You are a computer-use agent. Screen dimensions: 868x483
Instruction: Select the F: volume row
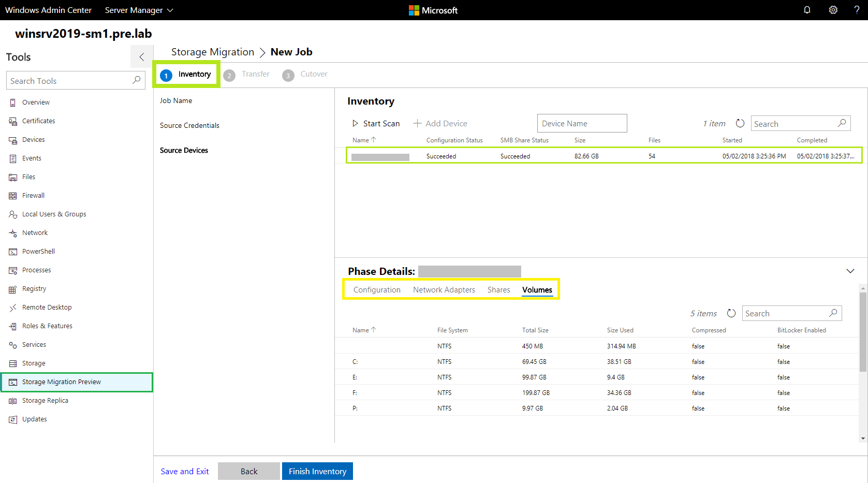597,392
